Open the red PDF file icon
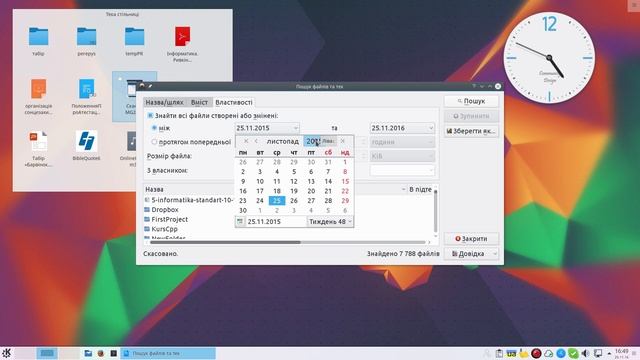Viewport: 640px width, 360px height. point(182,36)
